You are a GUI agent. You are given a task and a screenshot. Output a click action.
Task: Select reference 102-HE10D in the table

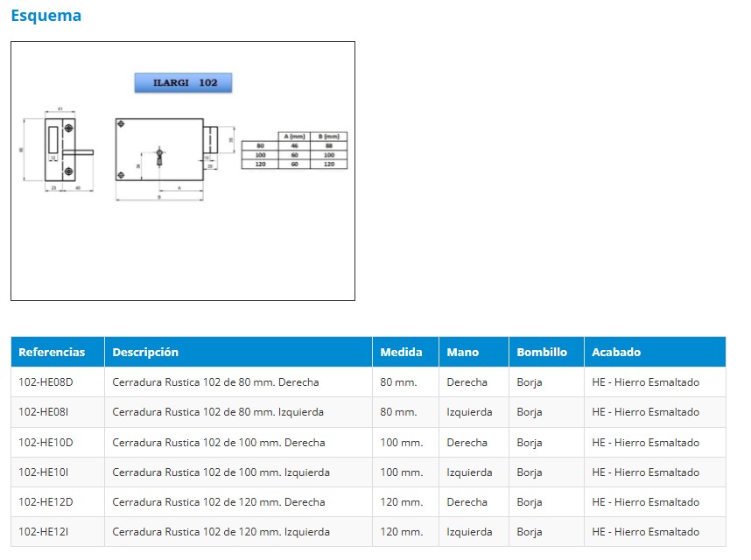click(x=46, y=443)
